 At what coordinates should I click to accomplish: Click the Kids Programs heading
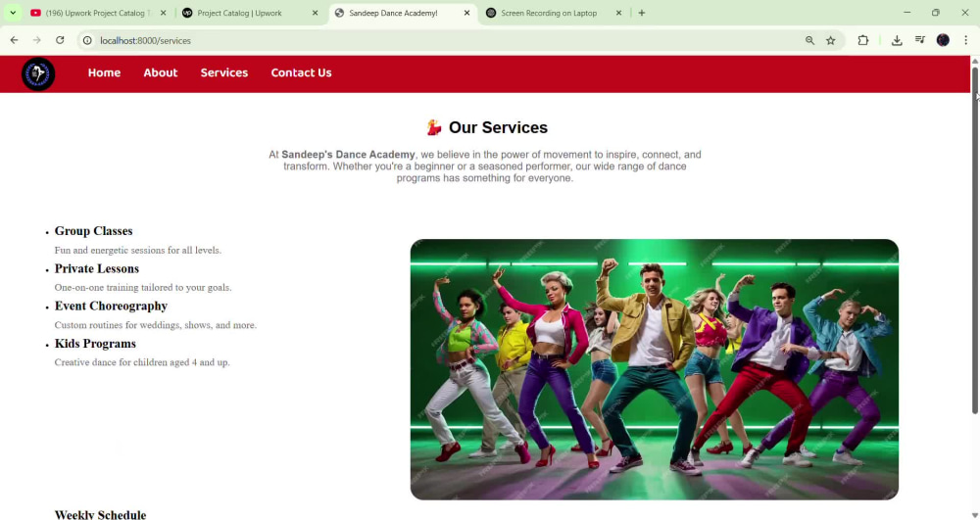coord(95,344)
